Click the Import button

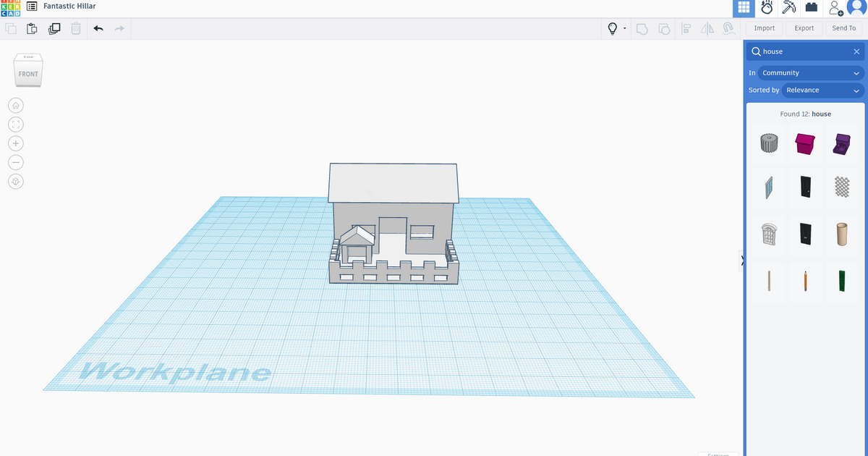point(765,28)
